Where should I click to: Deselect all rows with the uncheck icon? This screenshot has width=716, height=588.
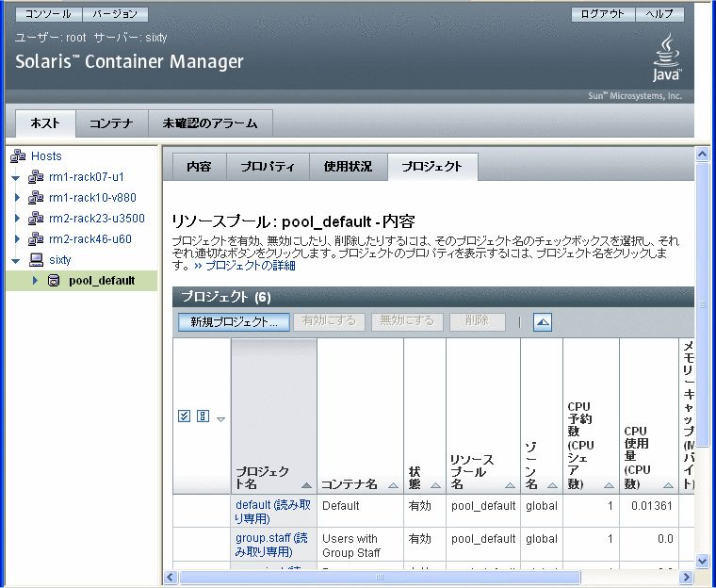[x=203, y=416]
